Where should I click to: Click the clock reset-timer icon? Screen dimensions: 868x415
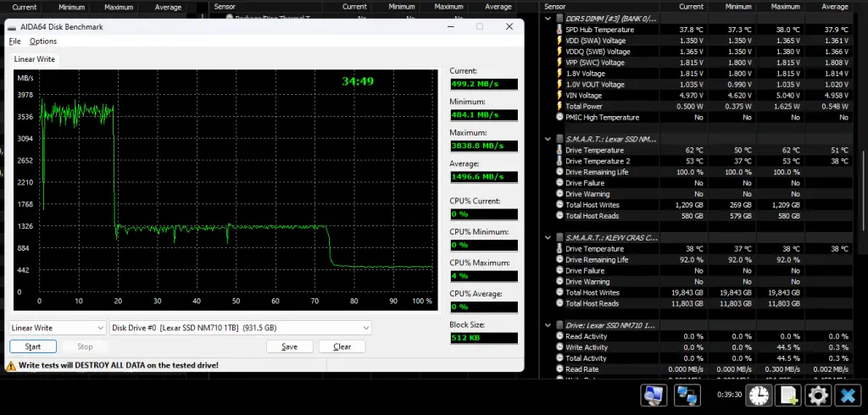759,395
